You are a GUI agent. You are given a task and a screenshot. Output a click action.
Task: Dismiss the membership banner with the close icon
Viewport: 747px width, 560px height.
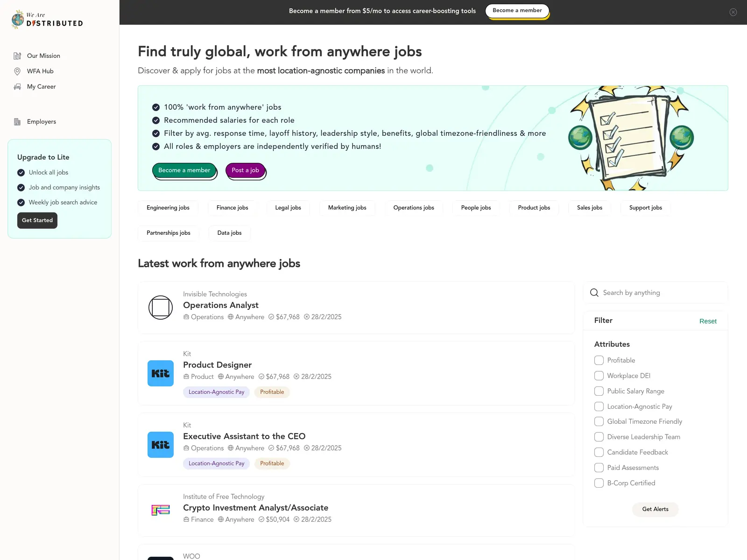733,12
